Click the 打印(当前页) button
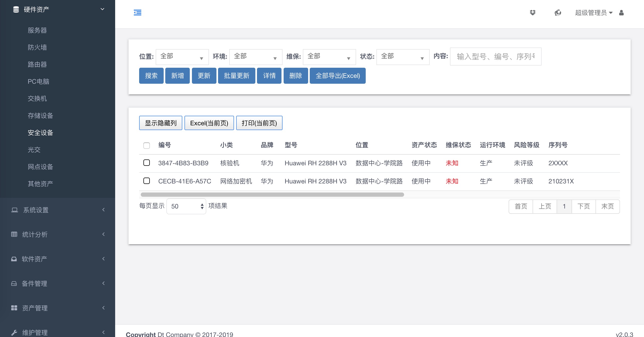 point(259,123)
